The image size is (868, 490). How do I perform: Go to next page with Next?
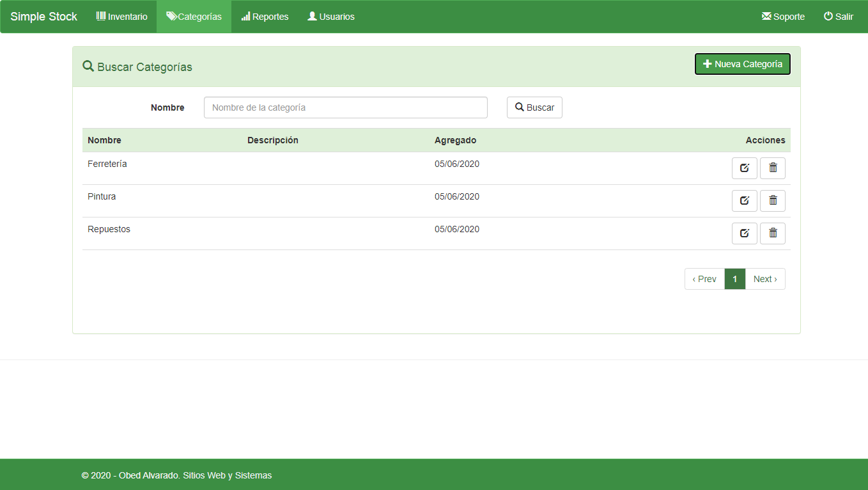pos(765,279)
